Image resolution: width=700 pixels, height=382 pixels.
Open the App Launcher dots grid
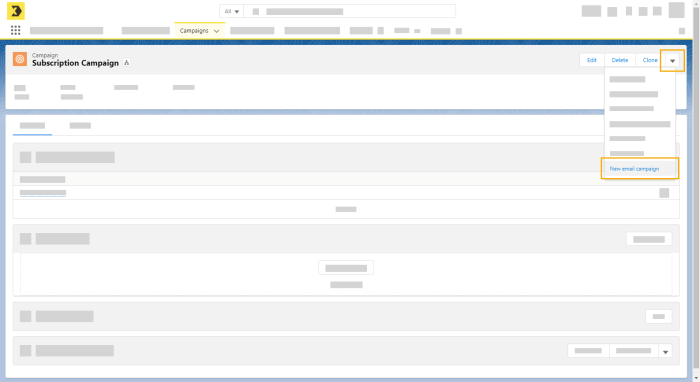click(x=16, y=30)
